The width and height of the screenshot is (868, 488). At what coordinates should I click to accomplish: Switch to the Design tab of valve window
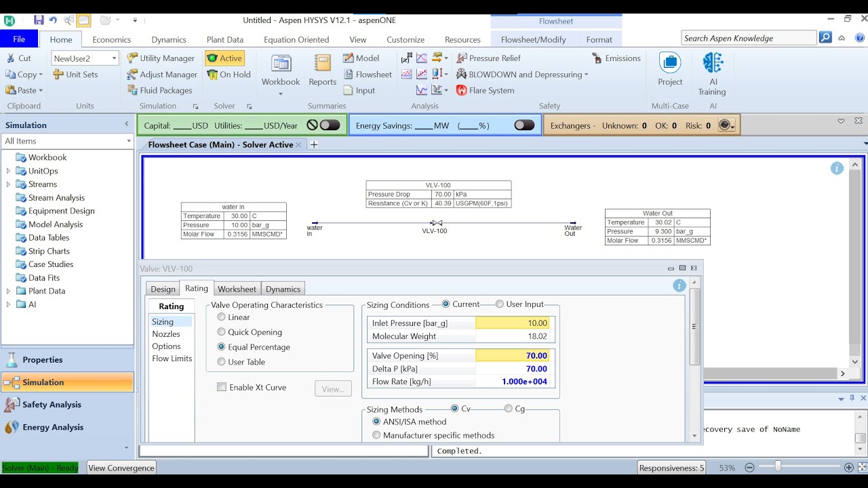click(x=163, y=289)
